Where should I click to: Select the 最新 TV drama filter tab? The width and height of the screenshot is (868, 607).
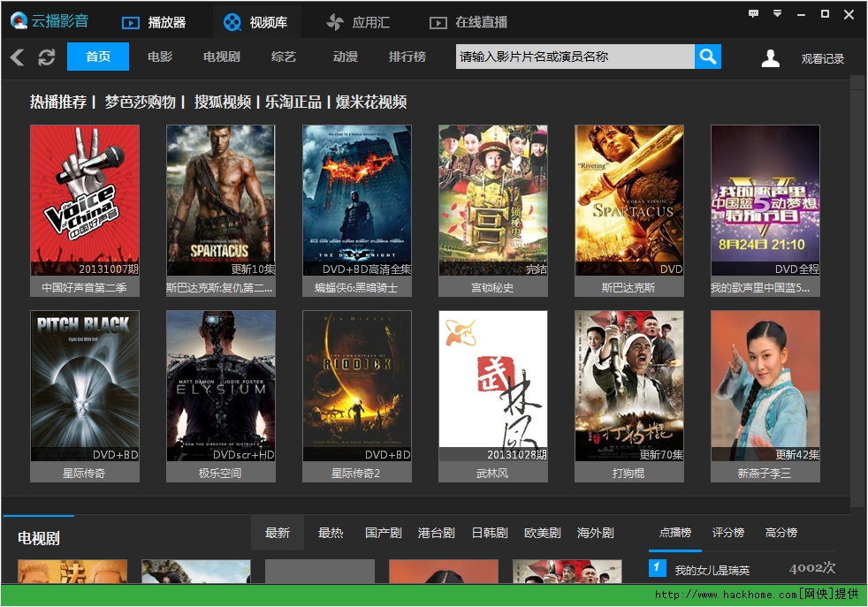pyautogui.click(x=278, y=533)
